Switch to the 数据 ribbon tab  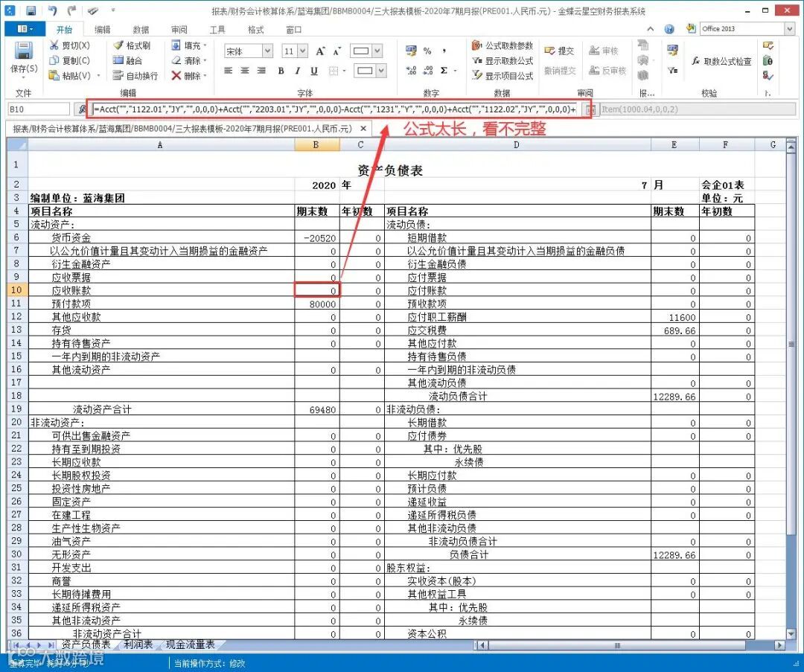point(141,30)
